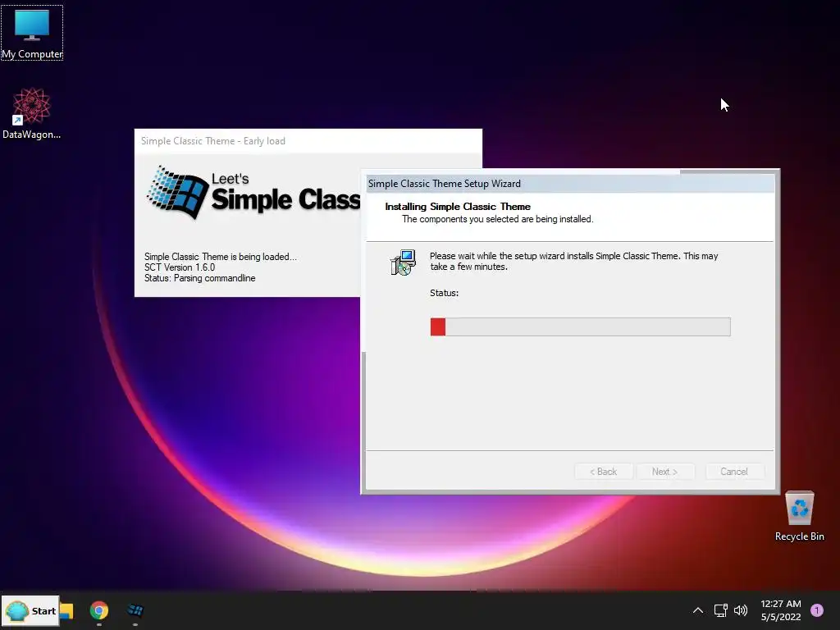Click the 'Status:' label in wizard

pyautogui.click(x=444, y=293)
